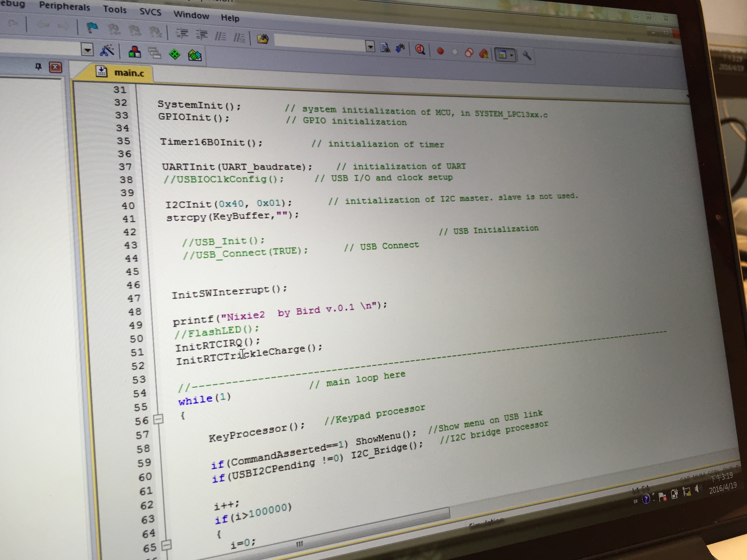Screen dimensions: 747x560
Task: Enable/disable breakpoint with white dot icon
Action: 455,52
